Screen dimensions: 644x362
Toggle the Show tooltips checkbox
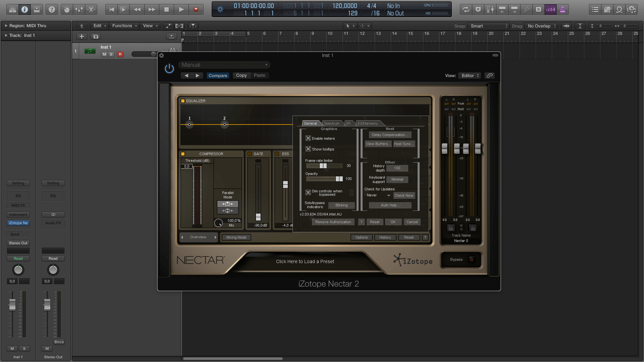coord(308,149)
